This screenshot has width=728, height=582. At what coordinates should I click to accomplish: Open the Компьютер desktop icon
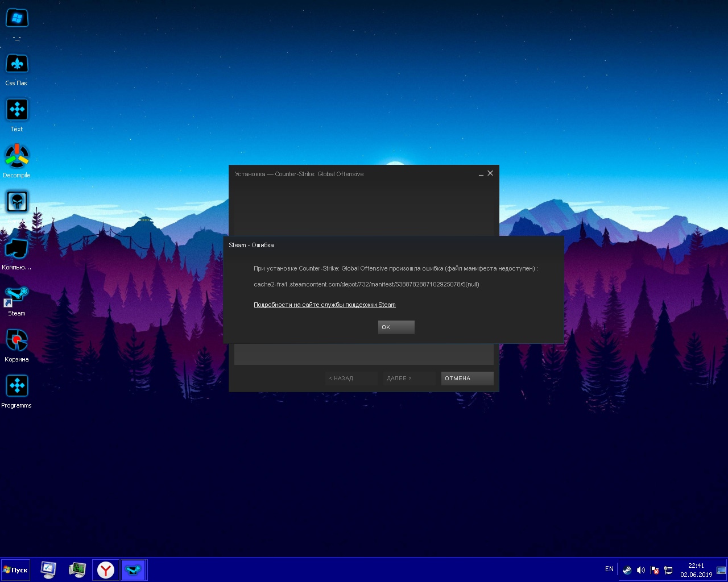[x=16, y=254]
